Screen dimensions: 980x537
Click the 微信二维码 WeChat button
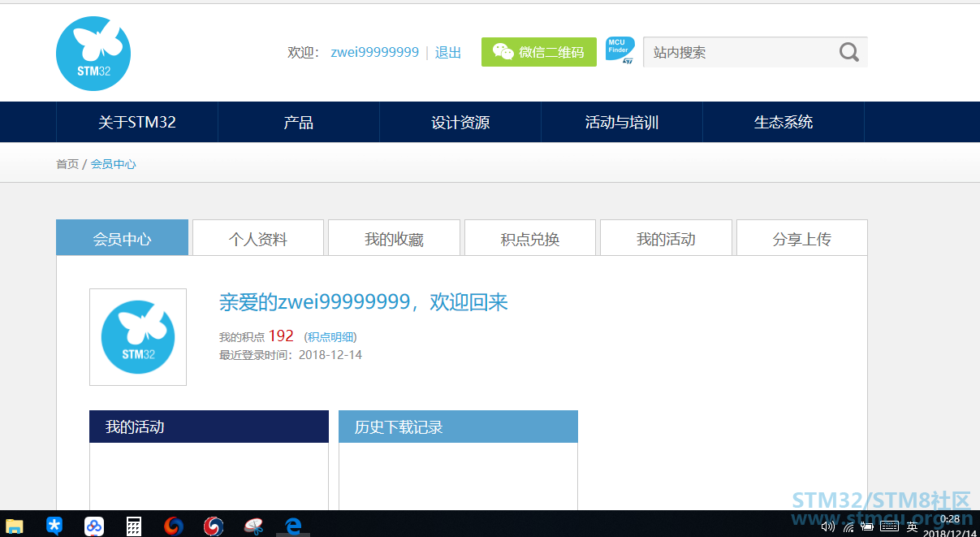[539, 52]
